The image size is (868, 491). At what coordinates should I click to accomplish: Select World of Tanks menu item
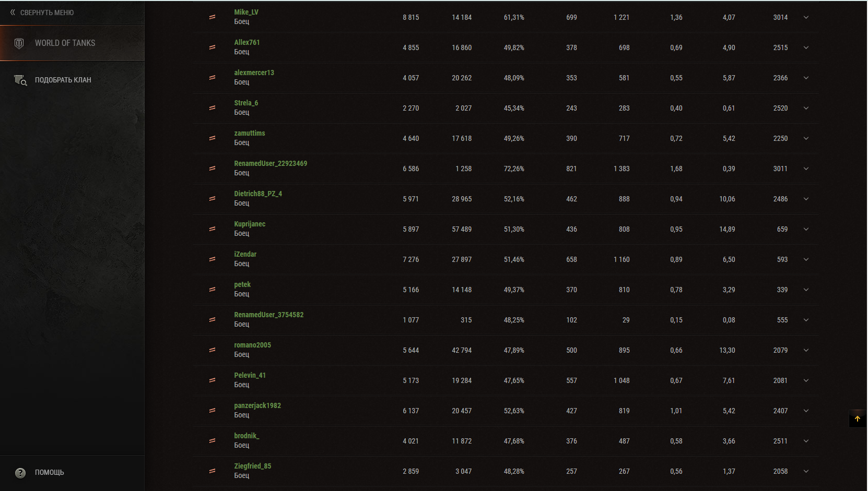tap(72, 43)
